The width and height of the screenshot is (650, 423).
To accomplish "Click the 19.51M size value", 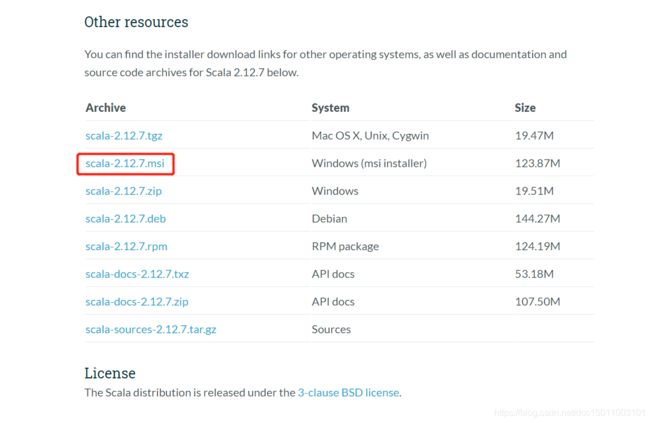I will tap(534, 191).
